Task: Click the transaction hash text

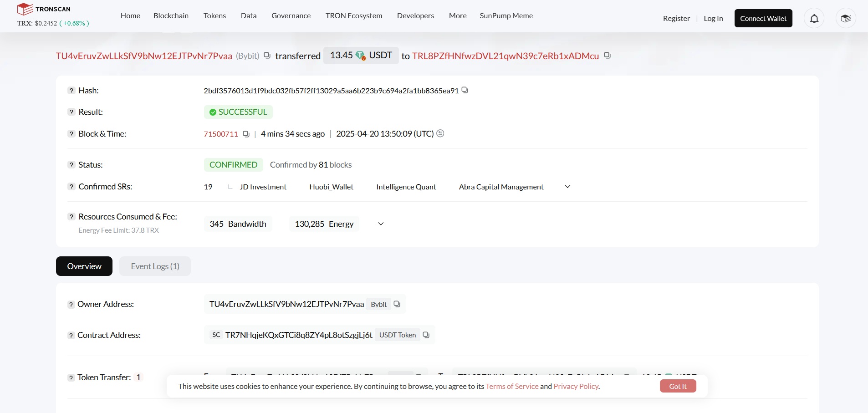Action: click(x=331, y=91)
